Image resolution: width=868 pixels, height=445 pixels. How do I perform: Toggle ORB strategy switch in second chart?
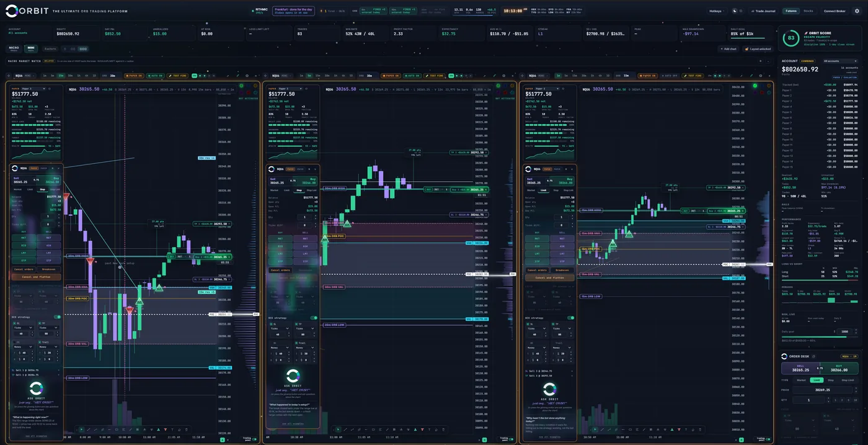(x=314, y=317)
